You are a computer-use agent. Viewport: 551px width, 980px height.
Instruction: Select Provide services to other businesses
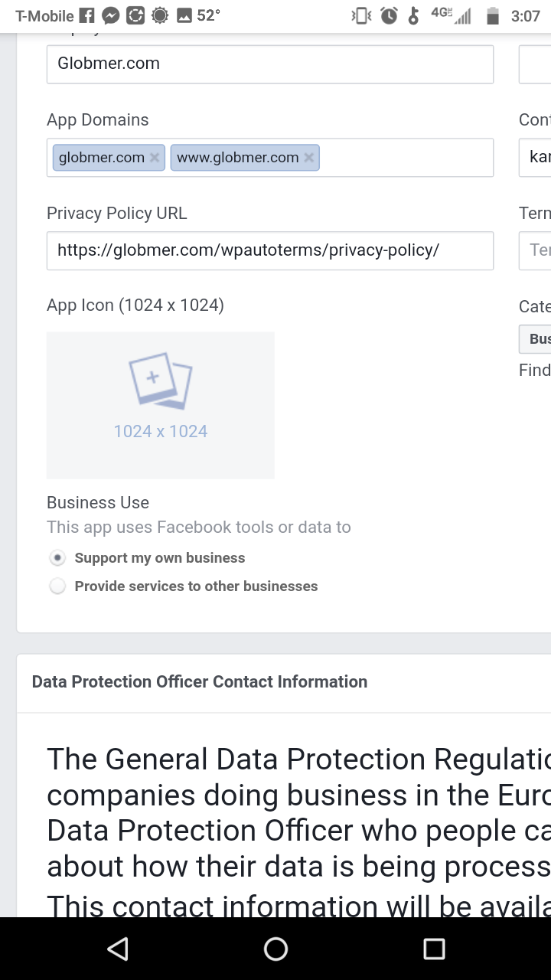click(57, 586)
